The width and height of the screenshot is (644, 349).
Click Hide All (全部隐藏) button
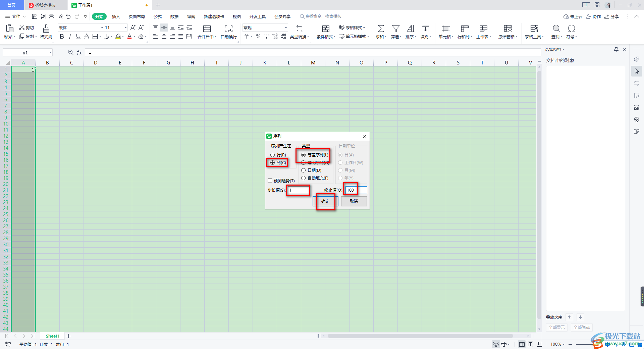click(x=582, y=327)
